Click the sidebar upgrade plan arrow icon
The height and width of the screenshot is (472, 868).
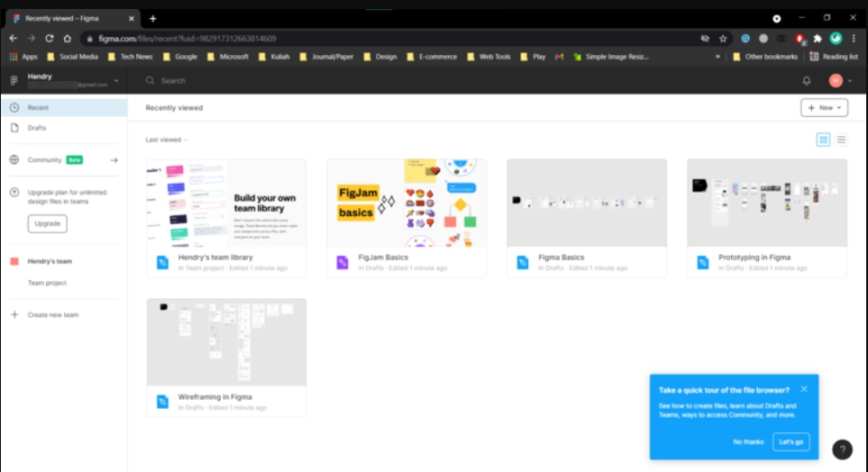pos(14,193)
